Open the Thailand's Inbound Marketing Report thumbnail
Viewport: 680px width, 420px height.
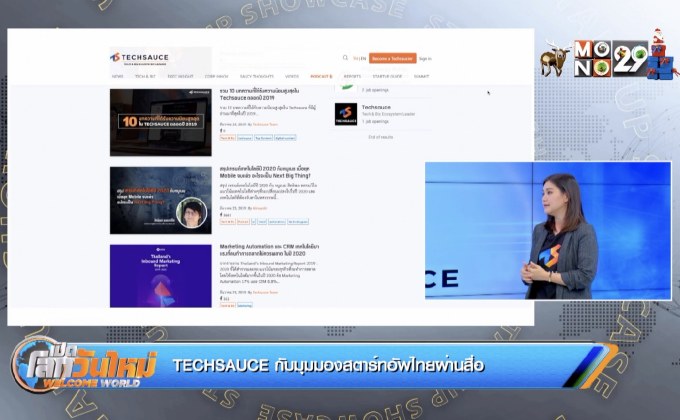pyautogui.click(x=160, y=276)
